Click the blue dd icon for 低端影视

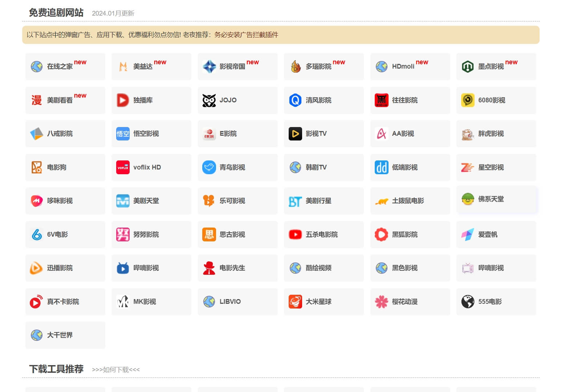(x=381, y=167)
